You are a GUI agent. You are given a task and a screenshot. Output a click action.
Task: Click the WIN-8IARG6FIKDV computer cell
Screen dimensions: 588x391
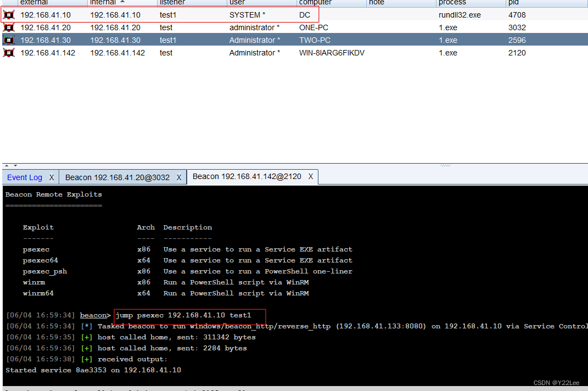pyautogui.click(x=332, y=53)
